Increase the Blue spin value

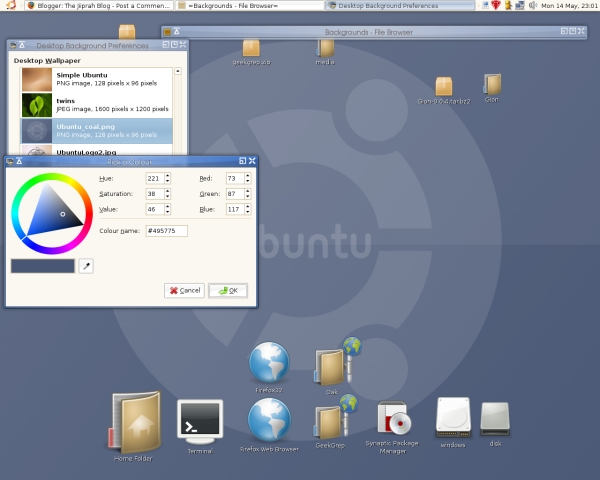[248, 207]
